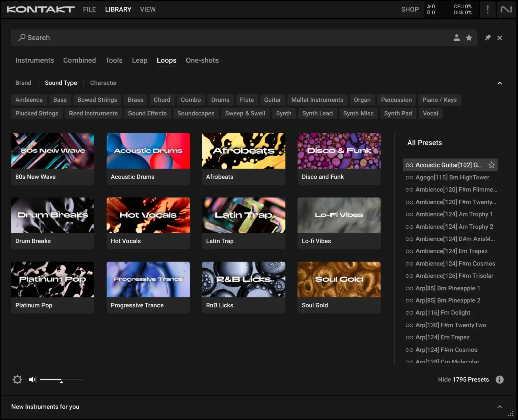
Task: Switch to the One-shots tab
Action: click(x=202, y=60)
